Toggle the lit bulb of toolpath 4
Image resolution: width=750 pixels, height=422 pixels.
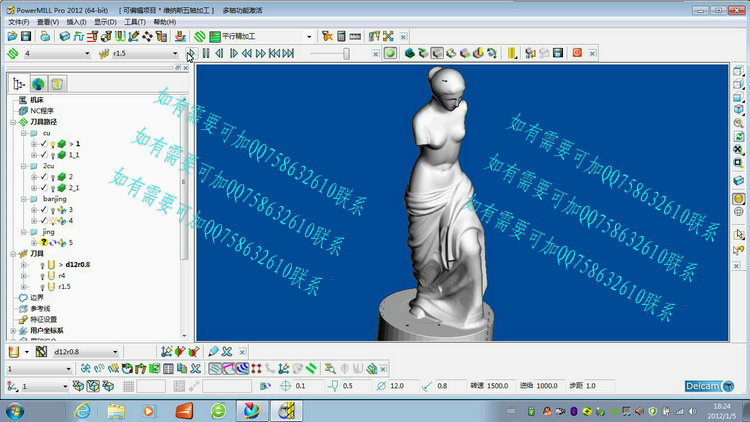tap(53, 221)
